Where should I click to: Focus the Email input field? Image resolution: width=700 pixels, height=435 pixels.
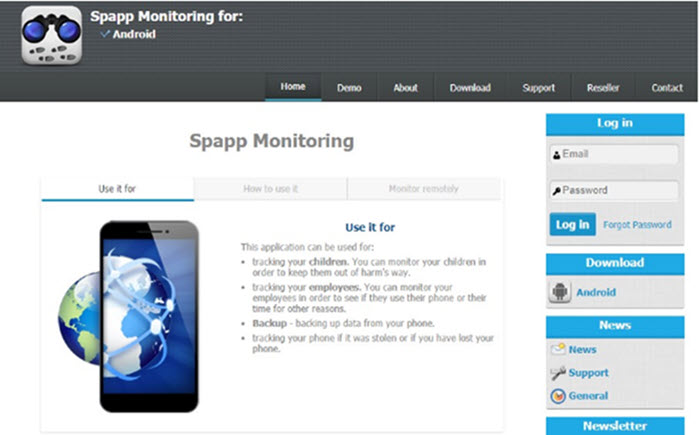tap(614, 154)
